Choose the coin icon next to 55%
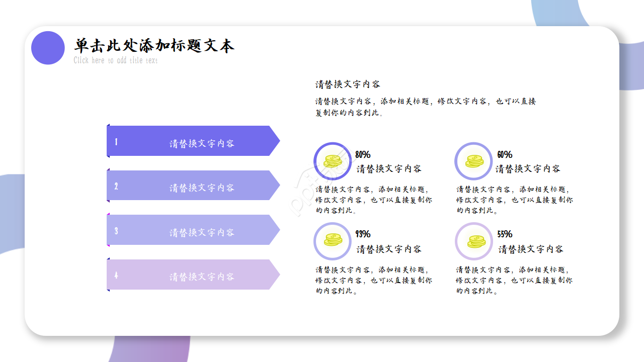644x362 pixels. pos(476,241)
